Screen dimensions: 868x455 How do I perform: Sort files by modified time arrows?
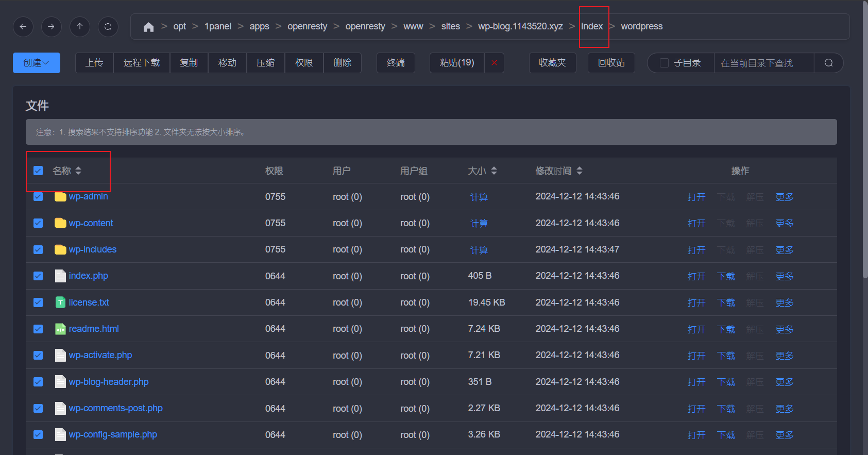(580, 171)
